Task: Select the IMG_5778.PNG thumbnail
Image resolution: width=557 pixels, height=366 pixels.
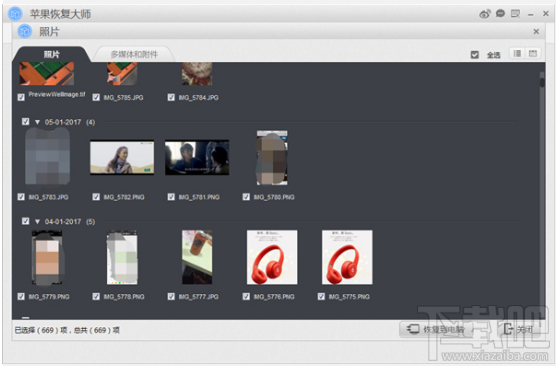Action: (x=122, y=257)
